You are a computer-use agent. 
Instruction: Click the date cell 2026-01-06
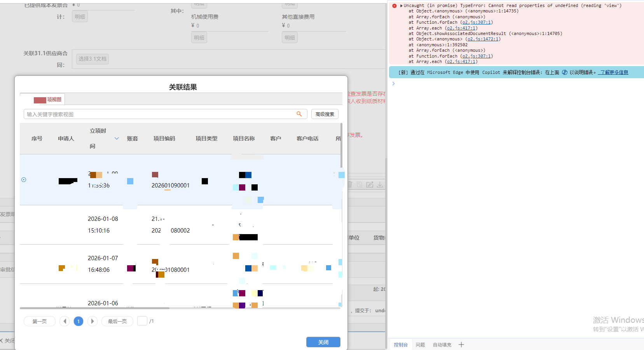point(103,303)
